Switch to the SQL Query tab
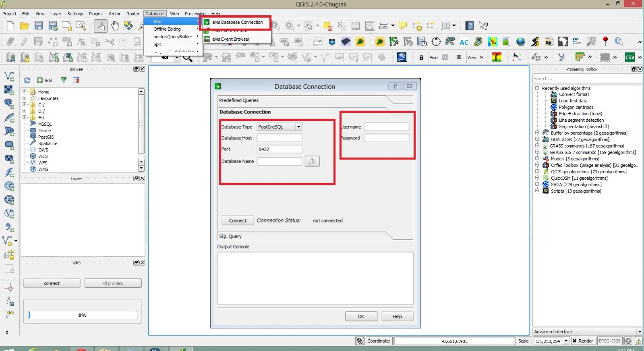 click(230, 237)
